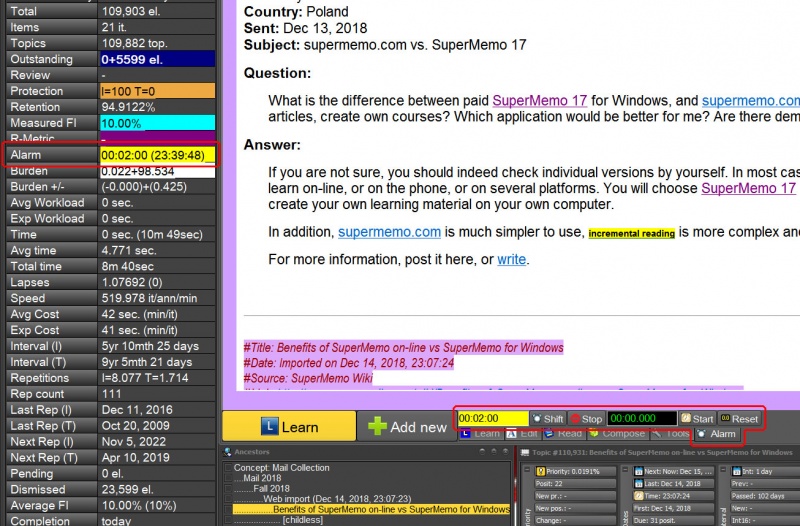The image size is (800, 526).
Task: Click the Learn button
Action: pyautogui.click(x=288, y=426)
